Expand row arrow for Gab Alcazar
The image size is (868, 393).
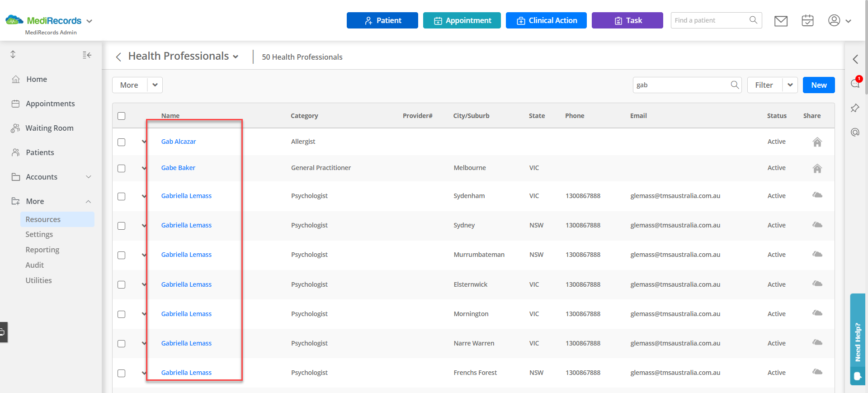click(144, 142)
